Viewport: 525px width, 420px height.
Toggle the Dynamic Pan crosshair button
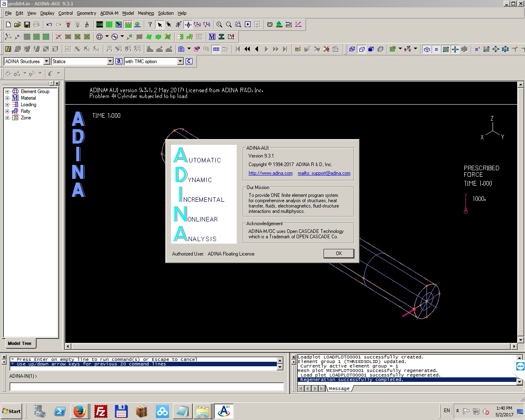coord(188,25)
